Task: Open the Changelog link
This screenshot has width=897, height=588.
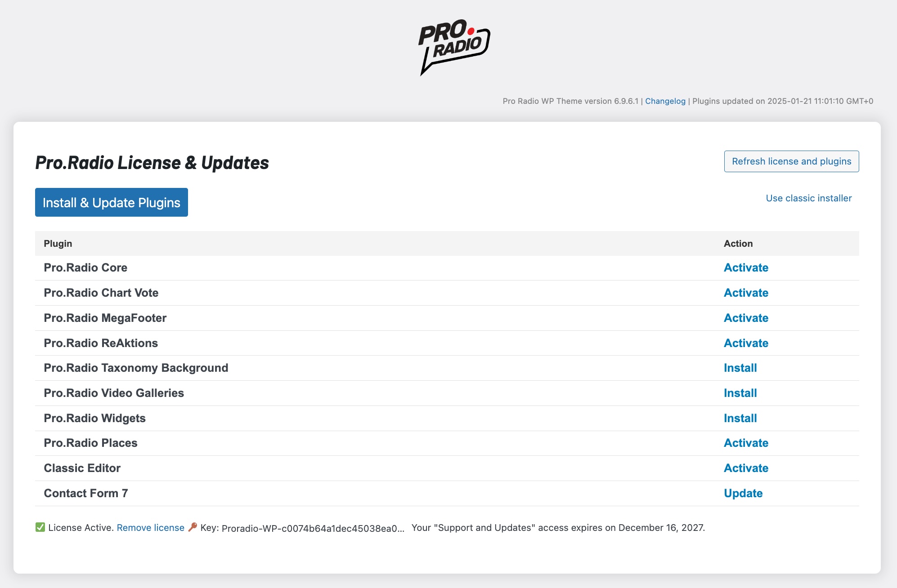Action: pos(665,101)
